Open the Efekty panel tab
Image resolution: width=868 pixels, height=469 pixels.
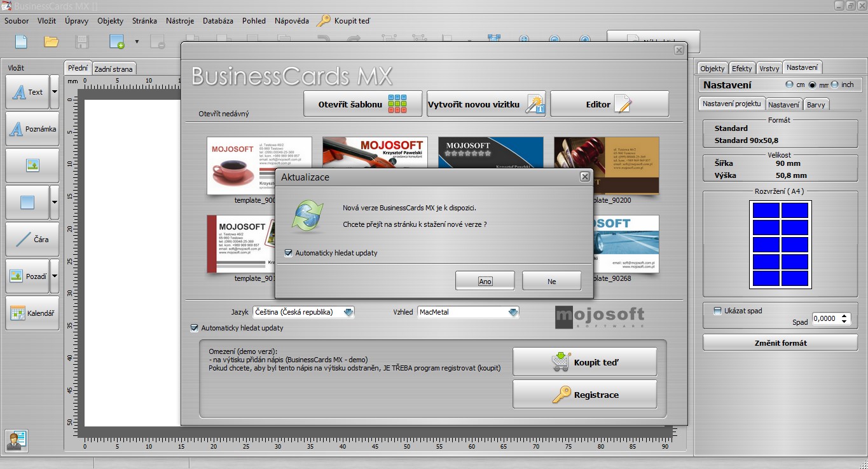(x=742, y=68)
